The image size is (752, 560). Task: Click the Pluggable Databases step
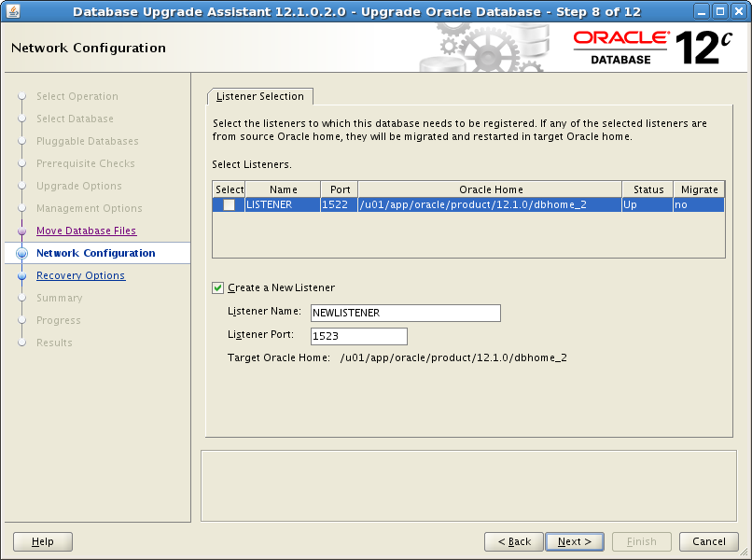tap(88, 141)
